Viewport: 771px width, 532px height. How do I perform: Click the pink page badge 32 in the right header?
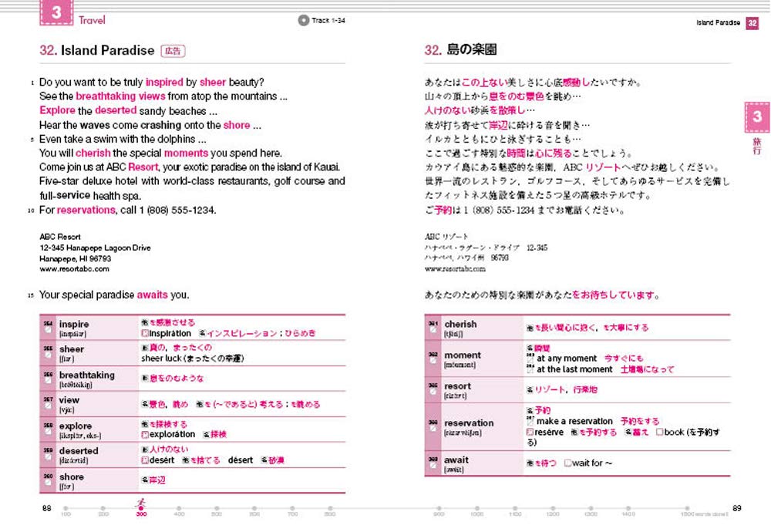[x=752, y=22]
